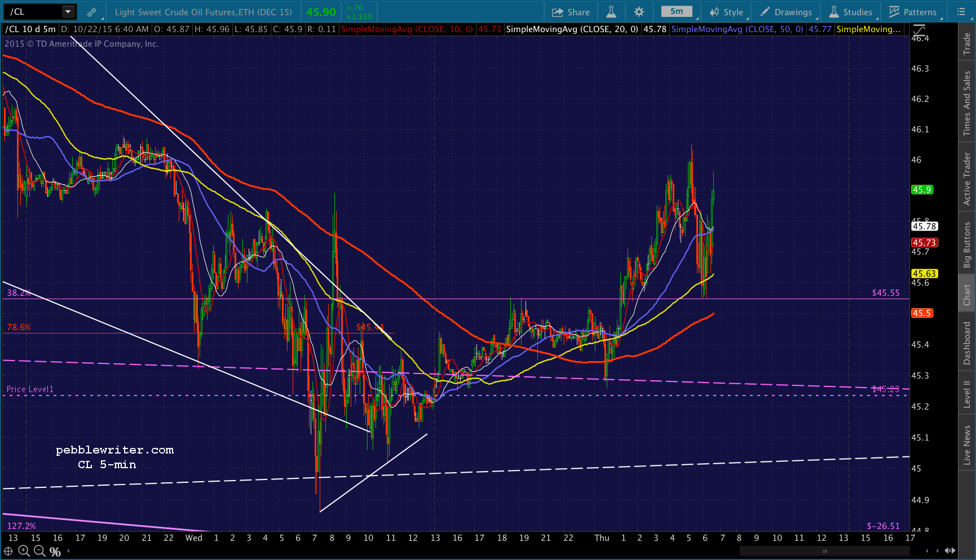Zoom out with the minus magnifier
The height and width of the screenshot is (560, 976).
pos(39,551)
